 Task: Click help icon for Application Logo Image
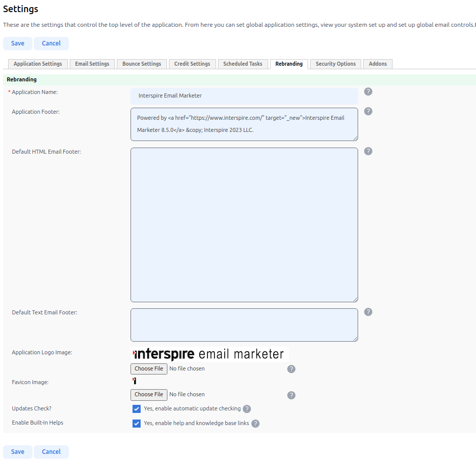[291, 369]
